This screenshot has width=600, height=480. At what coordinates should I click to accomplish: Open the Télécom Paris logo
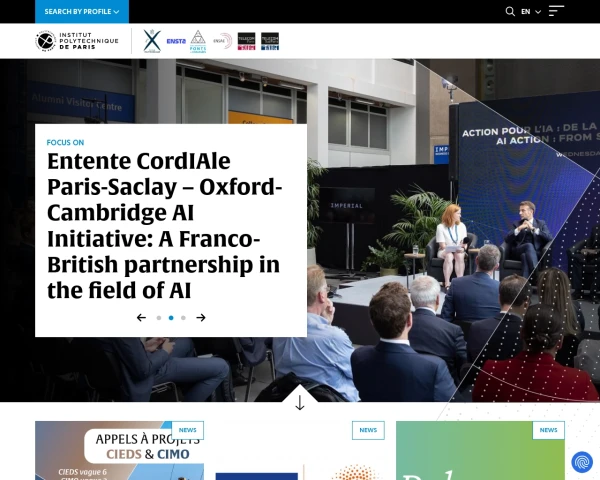point(246,41)
